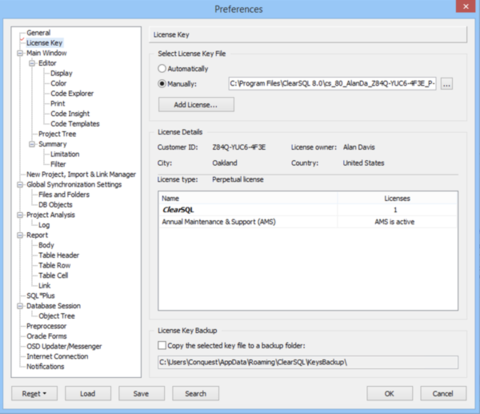Screen dimensions: 480x414
Task: Click the license key file path field
Action: tap(332, 84)
